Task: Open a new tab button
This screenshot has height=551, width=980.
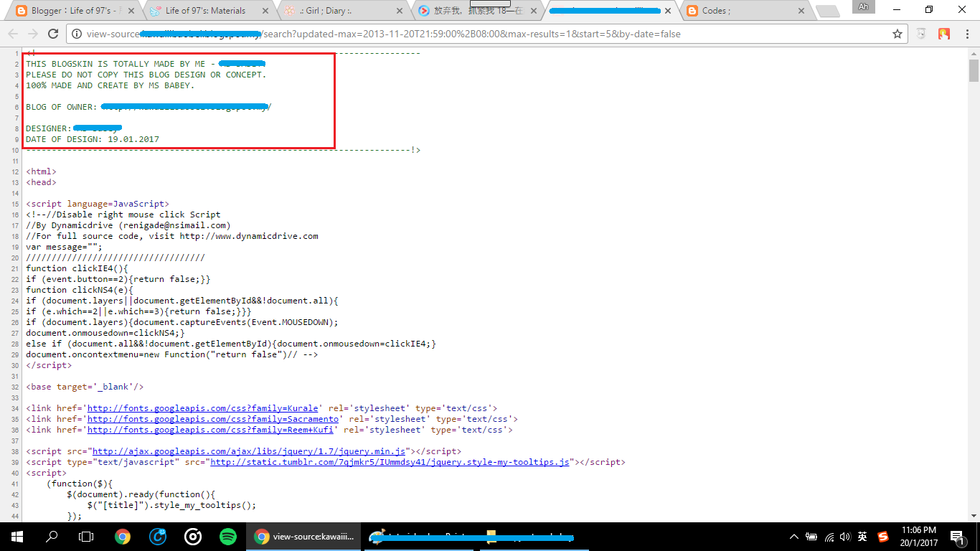Action: (x=827, y=11)
